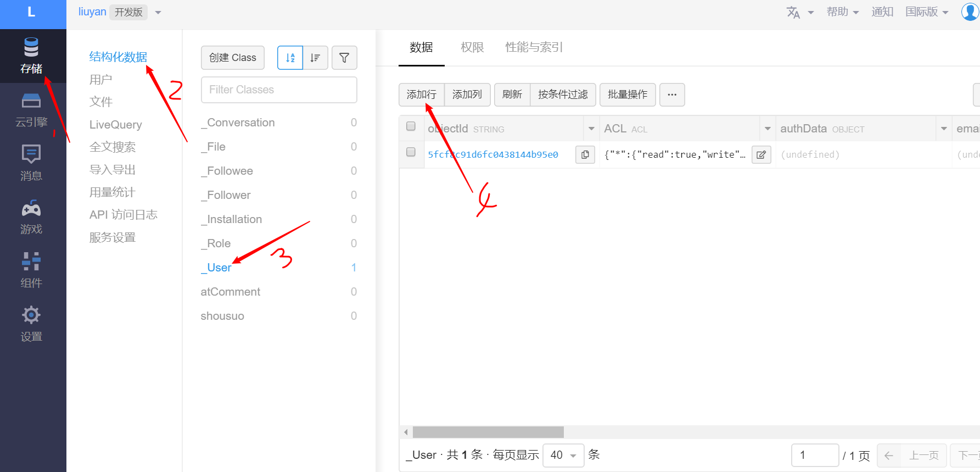Viewport: 980px width, 472px height.
Task: Open the ACL column dropdown arrow
Action: tap(768, 129)
